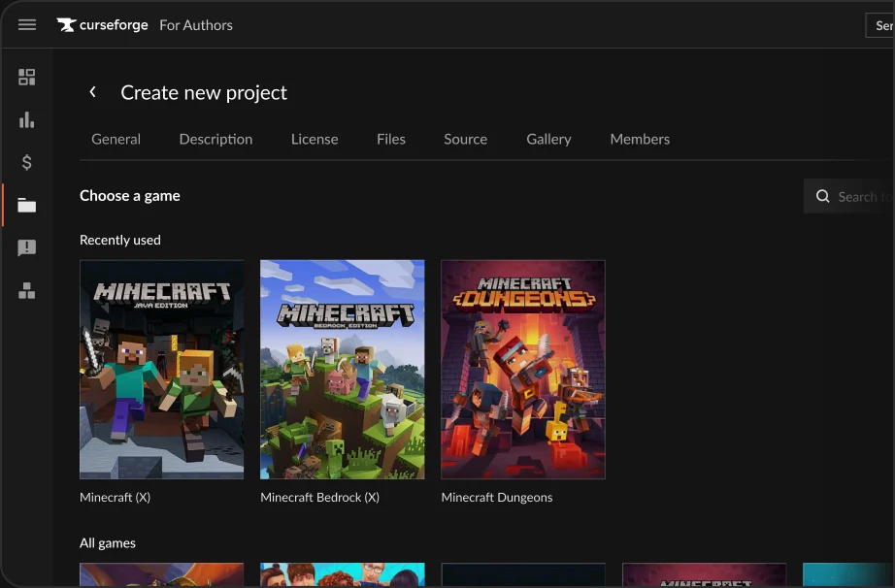Screen dimensions: 895x588
Task: Click the Minecraft Dungeons label
Action: 497,498
